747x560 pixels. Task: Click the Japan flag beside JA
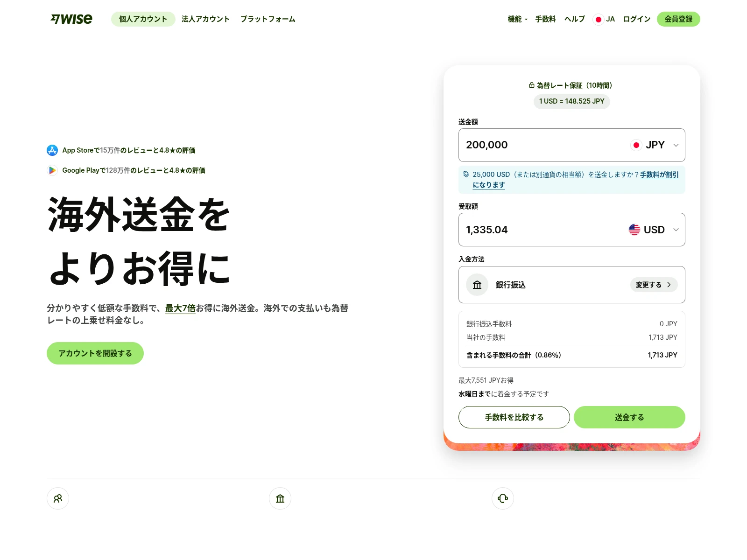coord(598,19)
